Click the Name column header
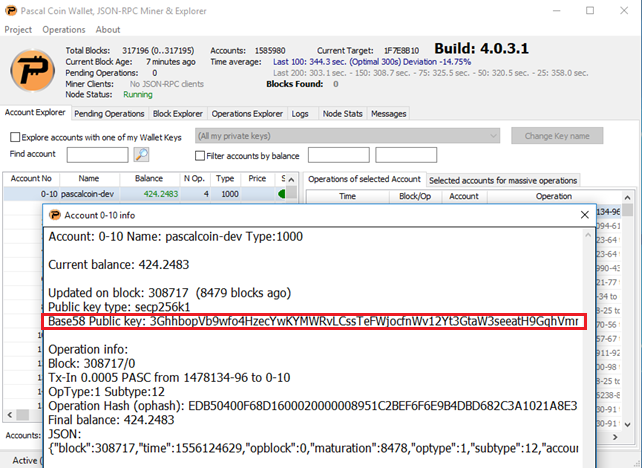Image resolution: width=643 pixels, height=469 pixels. (x=89, y=178)
